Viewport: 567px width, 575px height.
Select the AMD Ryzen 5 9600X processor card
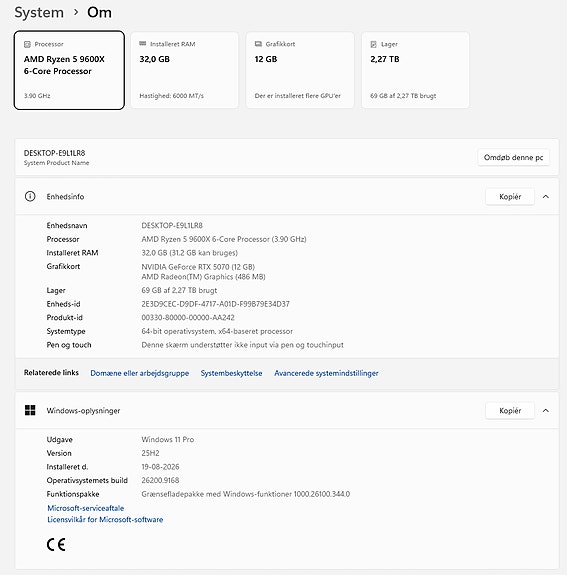pyautogui.click(x=69, y=70)
